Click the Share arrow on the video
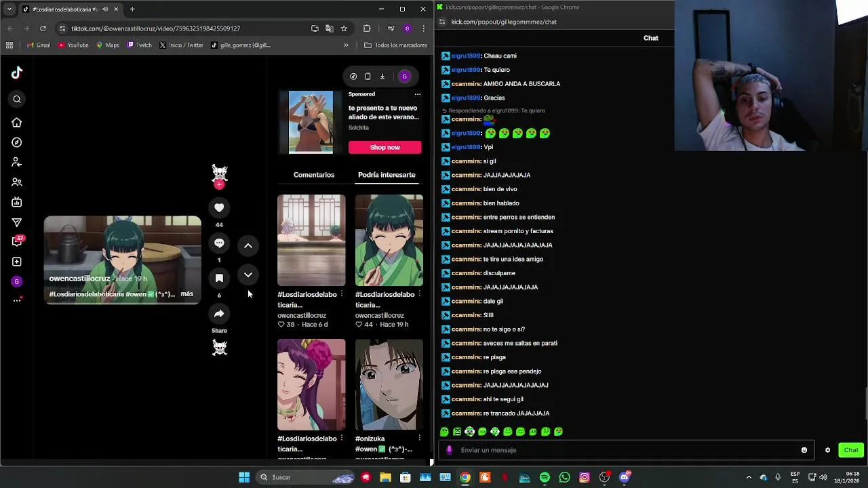Viewport: 868px width, 488px height. point(219,314)
